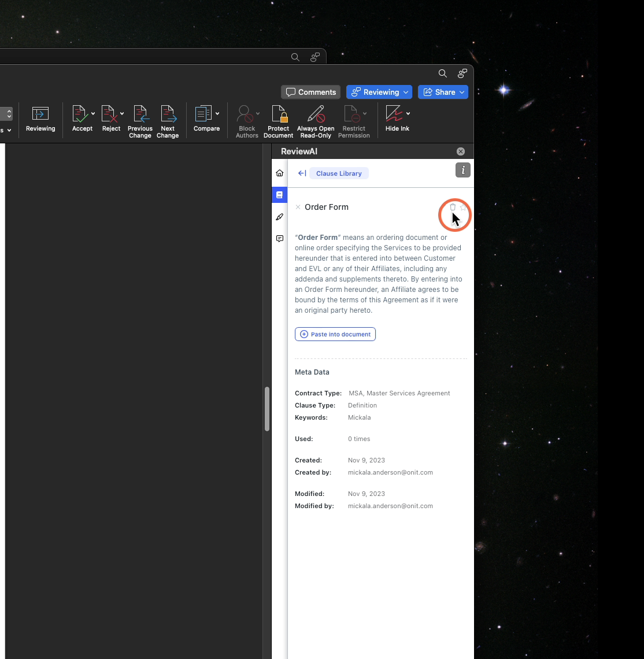Click the 'Order Form' clause title

click(327, 207)
